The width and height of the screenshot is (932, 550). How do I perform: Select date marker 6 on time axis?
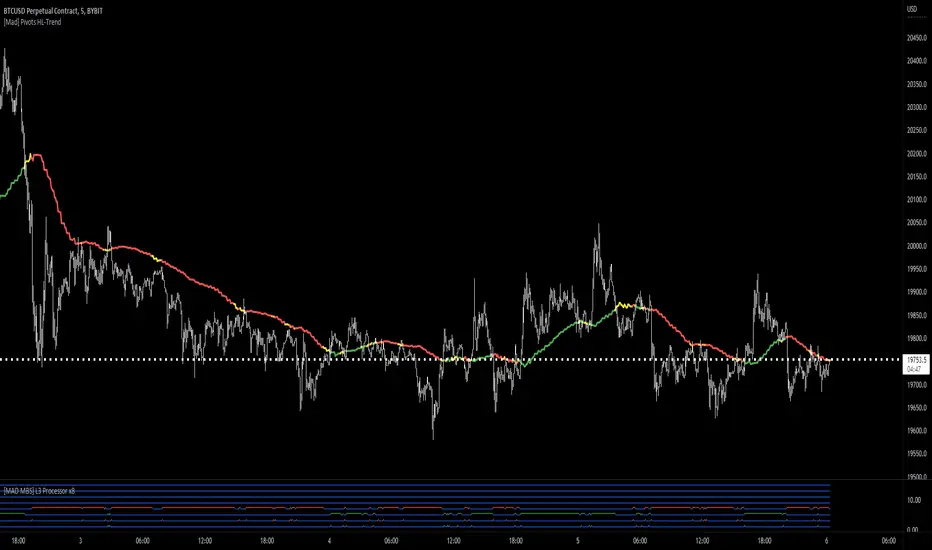pos(827,541)
